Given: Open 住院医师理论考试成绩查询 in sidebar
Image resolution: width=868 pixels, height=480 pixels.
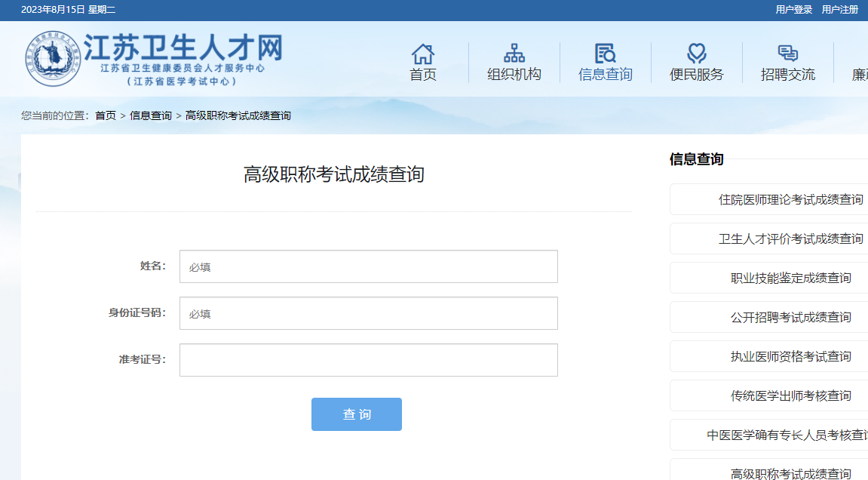Looking at the screenshot, I should coord(790,200).
